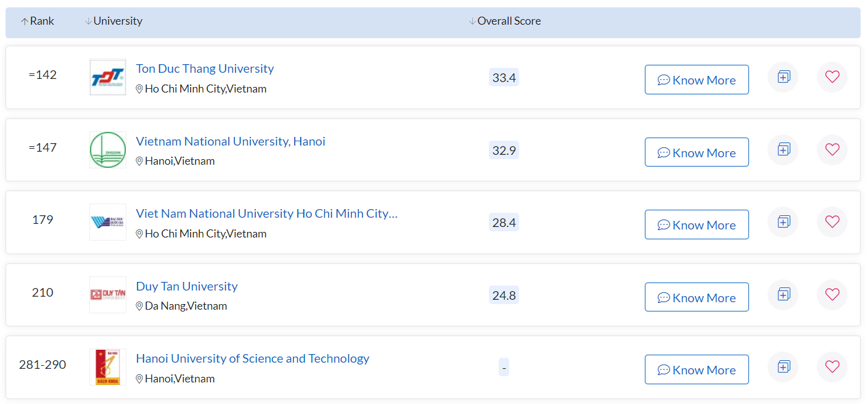
Task: Click compare icon in Ho Chi Minh City National University row
Action: [783, 222]
